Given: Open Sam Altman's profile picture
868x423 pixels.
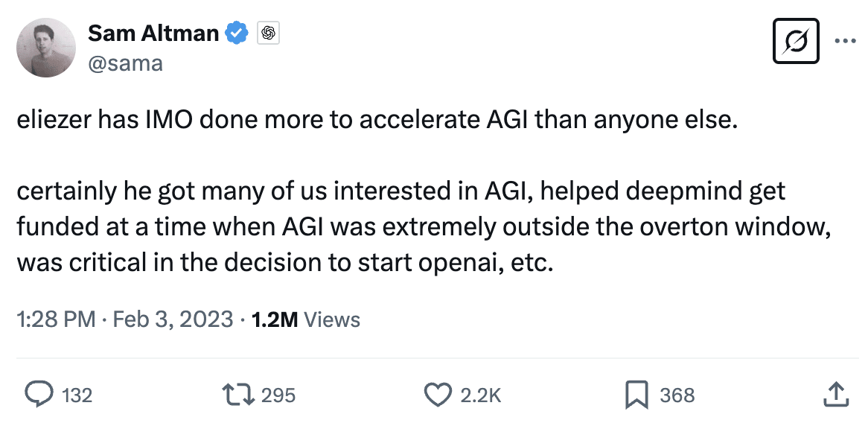Looking at the screenshot, I should 46,48.
